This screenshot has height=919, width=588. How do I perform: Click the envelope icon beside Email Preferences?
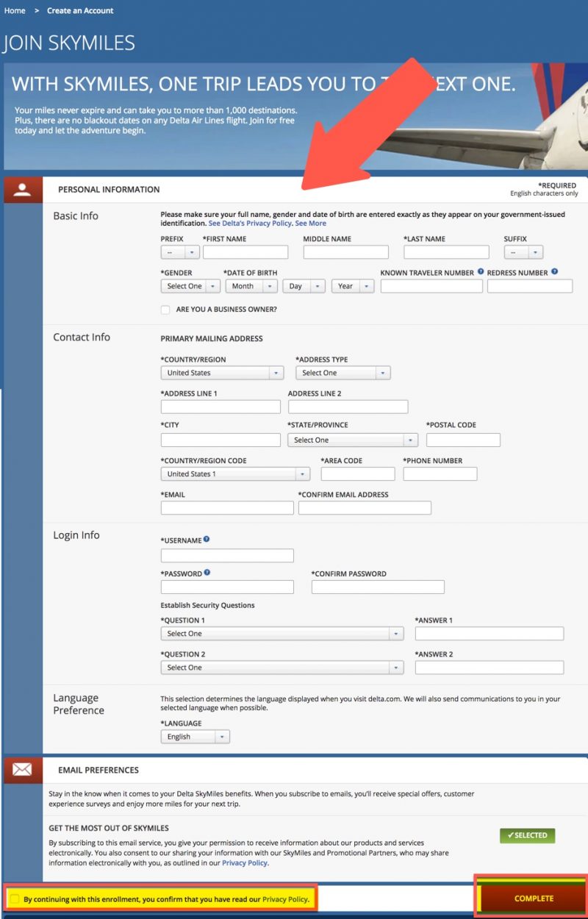pyautogui.click(x=23, y=770)
